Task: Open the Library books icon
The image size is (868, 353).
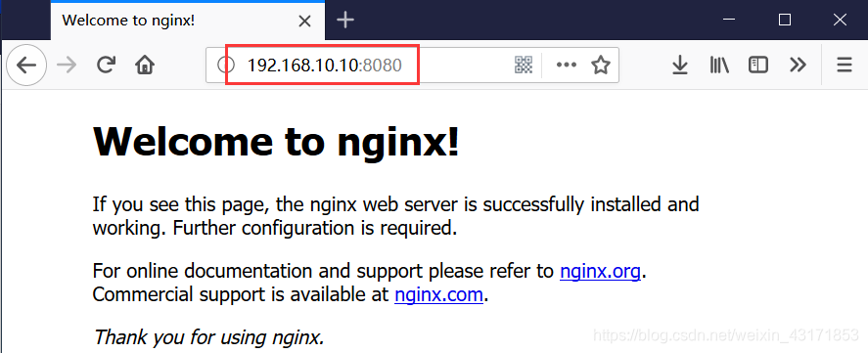Action: pos(719,66)
